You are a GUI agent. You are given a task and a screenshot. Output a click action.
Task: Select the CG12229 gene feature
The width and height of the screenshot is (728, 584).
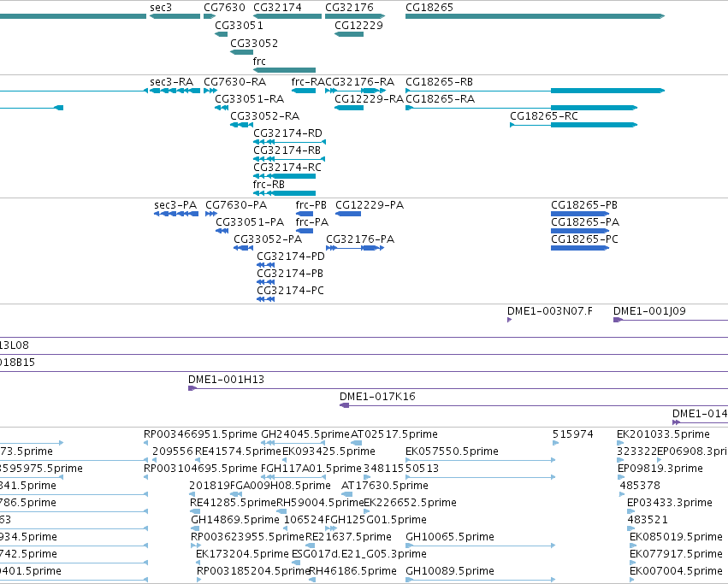click(349, 34)
